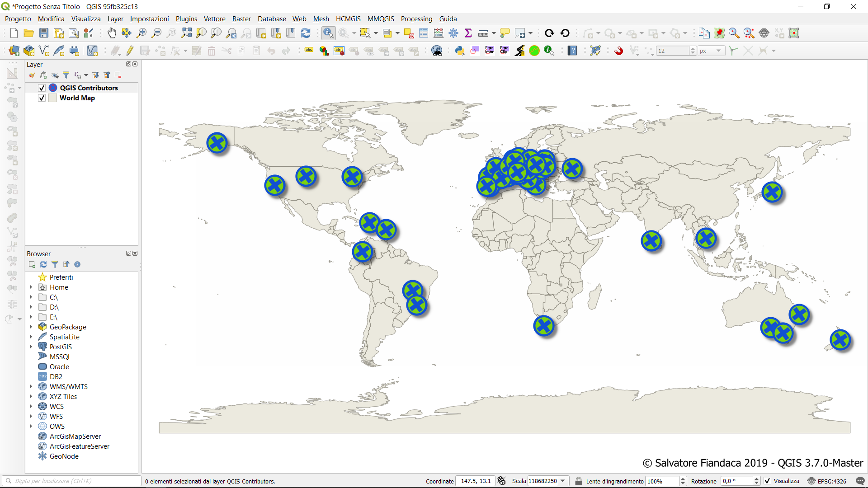The width and height of the screenshot is (868, 488).
Task: Click the EPSG:4326 CRS button
Action: (827, 481)
